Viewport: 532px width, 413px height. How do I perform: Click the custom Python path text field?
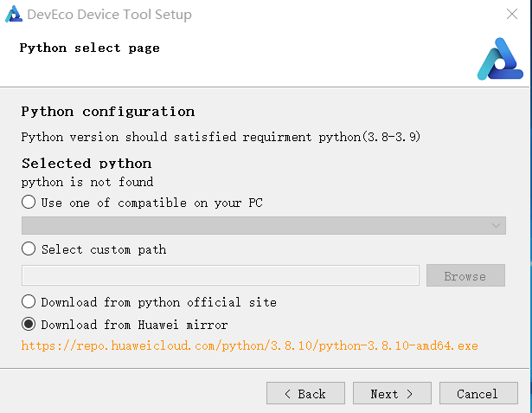pyautogui.click(x=221, y=276)
